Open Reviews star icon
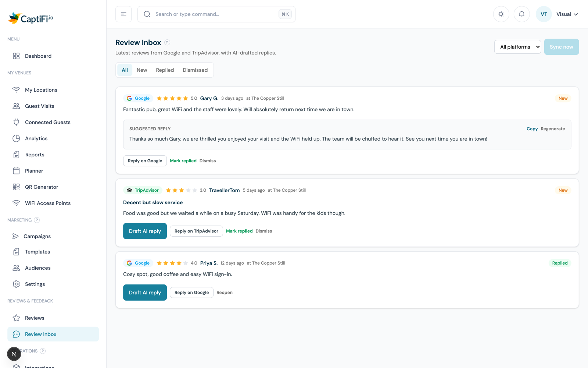Screen dimensions: 588x368 (16, 318)
